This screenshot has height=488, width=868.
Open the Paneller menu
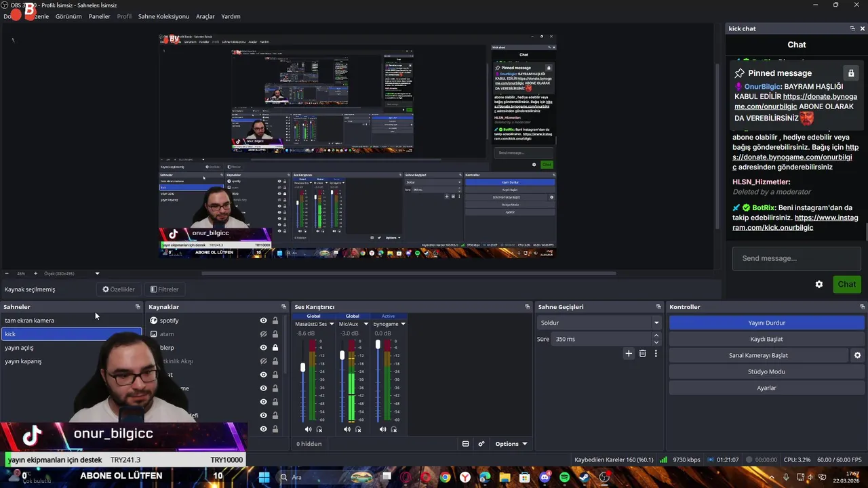pos(99,16)
